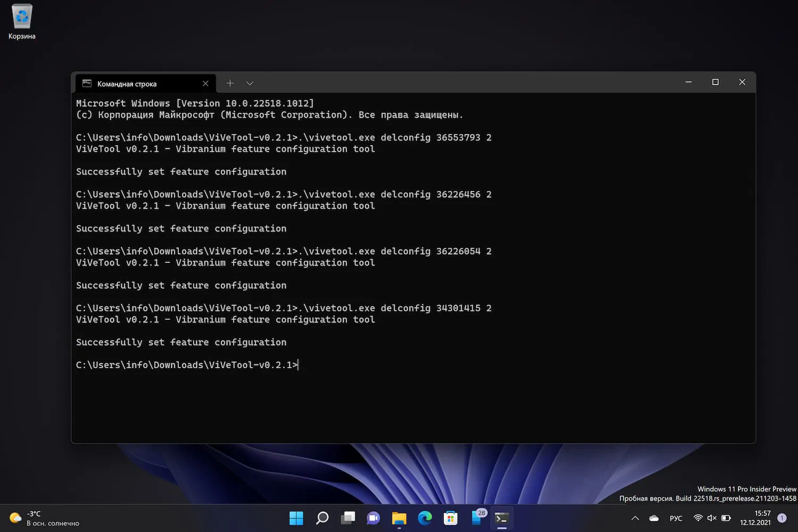This screenshot has width=798, height=532.
Task: Click the 'delconfig 36226456 2' command line
Action: pos(284,195)
